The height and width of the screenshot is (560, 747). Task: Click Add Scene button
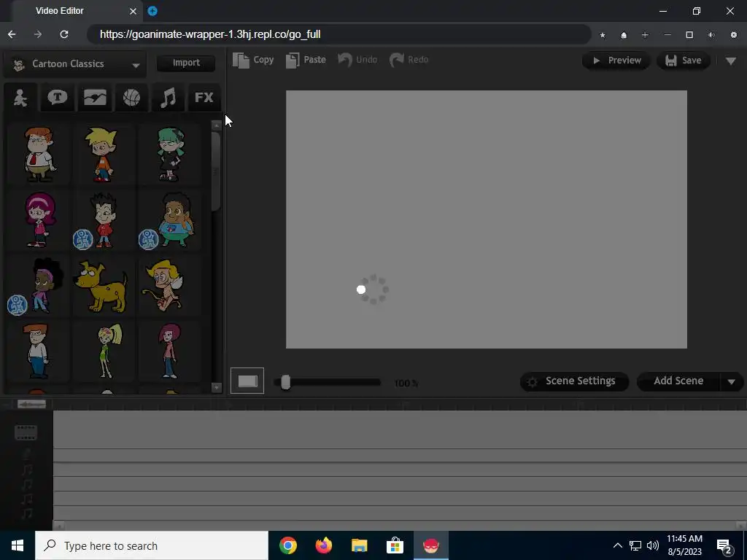(x=678, y=381)
